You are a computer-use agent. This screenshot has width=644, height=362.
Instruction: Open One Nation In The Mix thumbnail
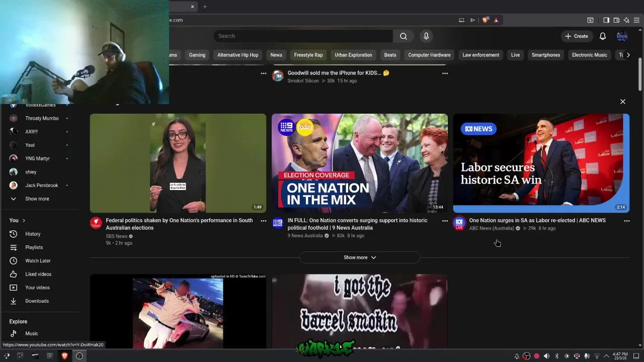pyautogui.click(x=360, y=163)
